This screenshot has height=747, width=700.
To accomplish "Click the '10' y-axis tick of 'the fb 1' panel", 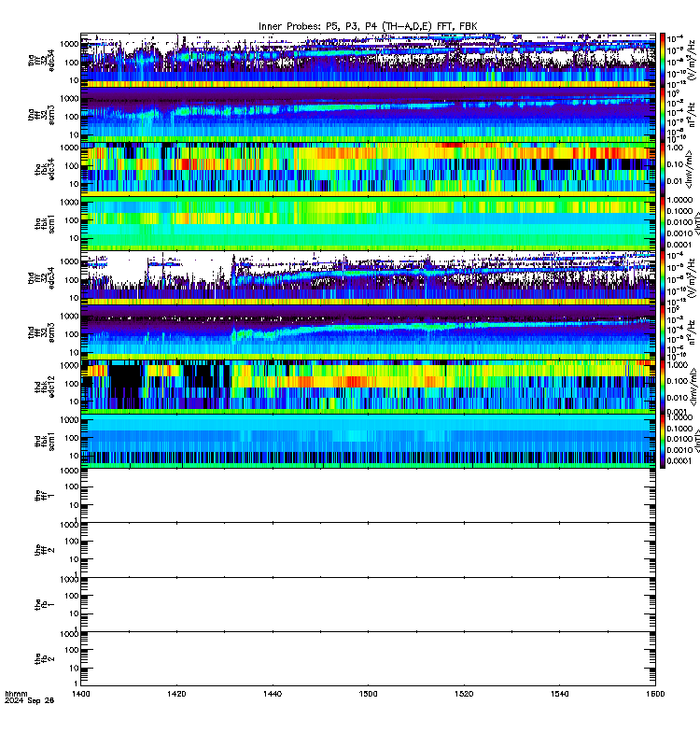I will (75, 613).
